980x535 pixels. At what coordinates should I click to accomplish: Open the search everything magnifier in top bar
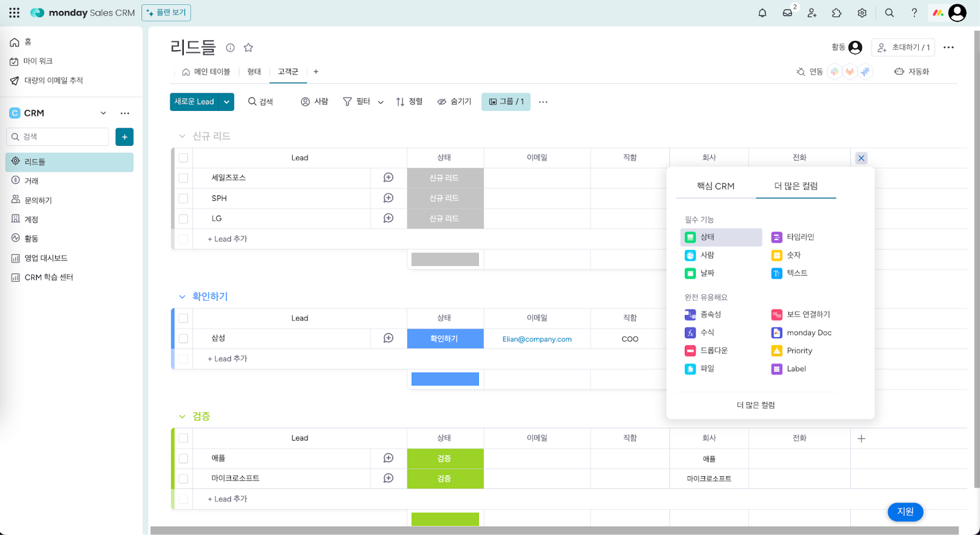coord(889,13)
